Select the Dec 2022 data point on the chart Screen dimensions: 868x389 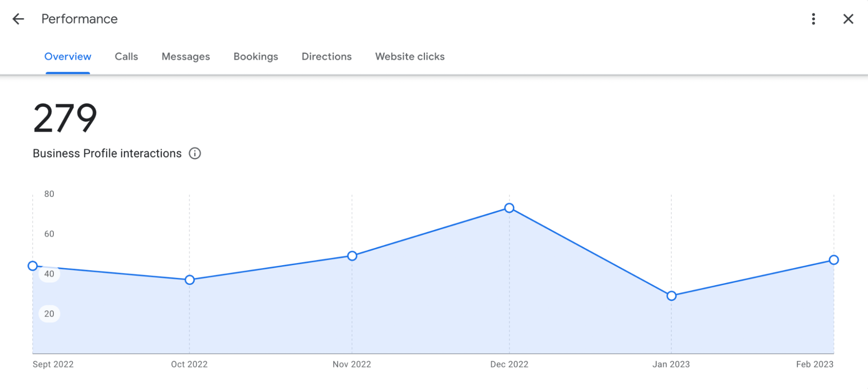coord(509,208)
